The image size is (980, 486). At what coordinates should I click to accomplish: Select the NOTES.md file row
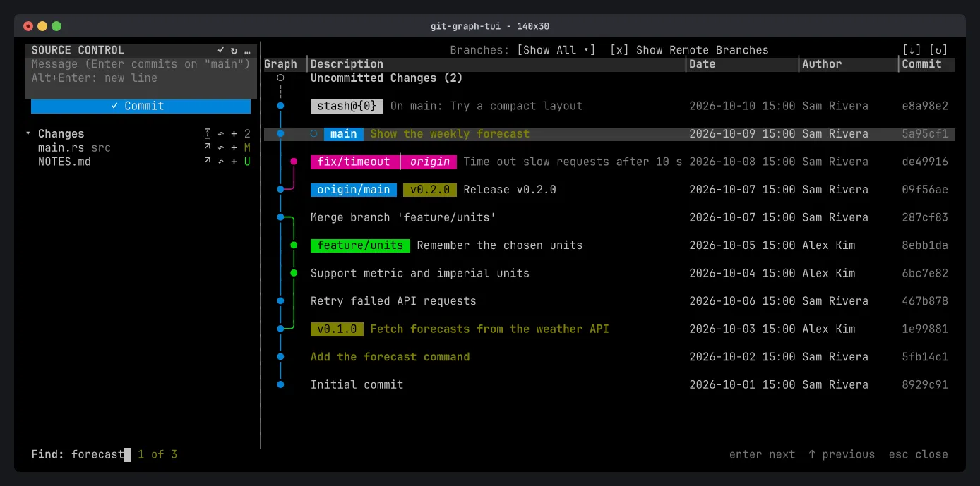tap(141, 162)
